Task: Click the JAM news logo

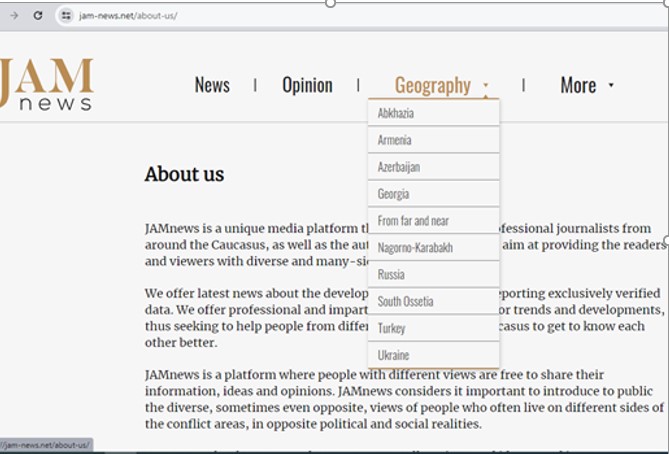Action: coord(47,84)
